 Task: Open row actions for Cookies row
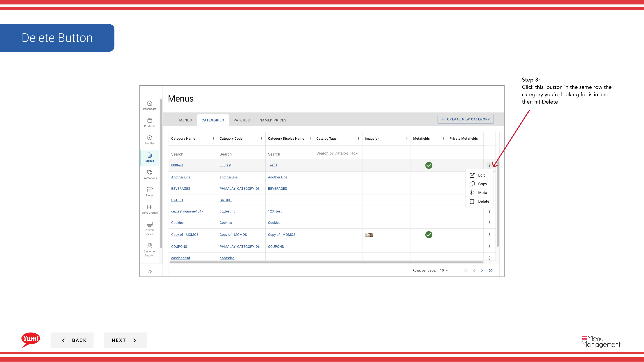pos(489,223)
